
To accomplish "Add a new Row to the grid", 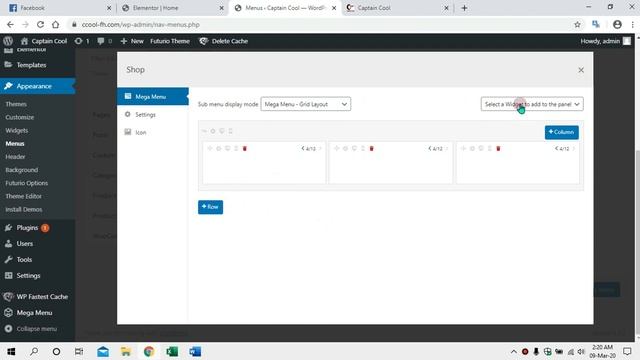I will tap(211, 207).
